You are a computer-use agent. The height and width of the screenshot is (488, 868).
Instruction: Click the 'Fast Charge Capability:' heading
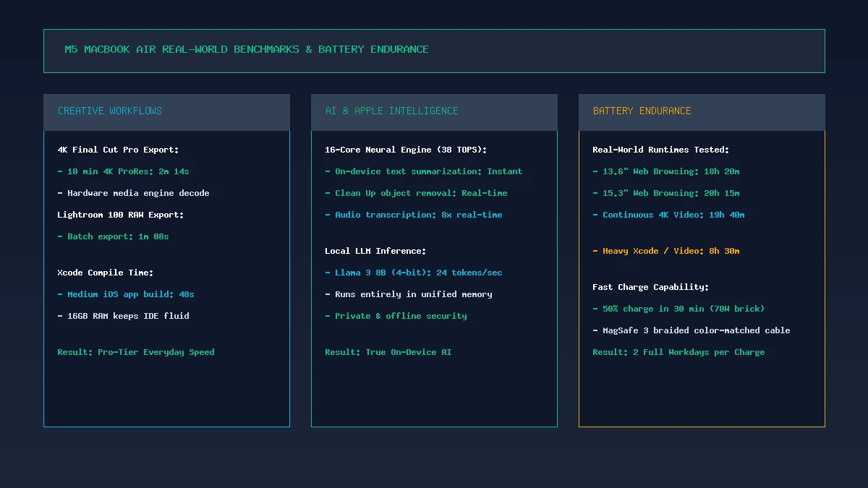(x=651, y=287)
